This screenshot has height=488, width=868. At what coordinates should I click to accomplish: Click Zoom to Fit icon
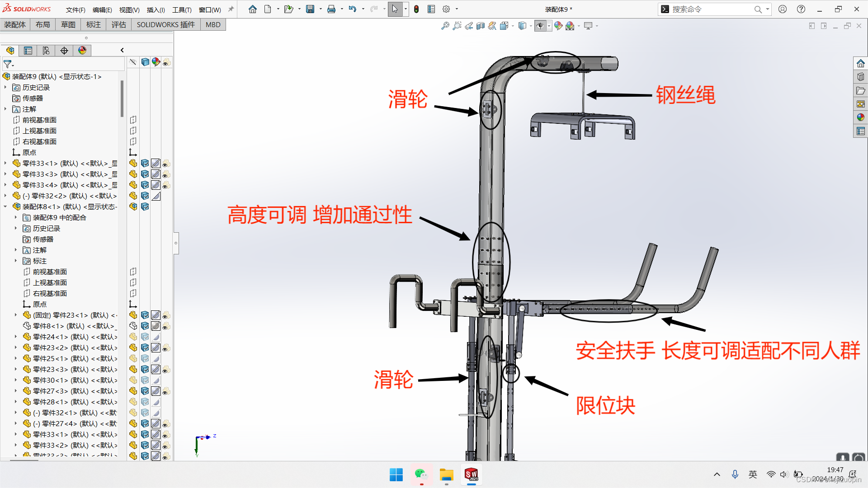click(x=445, y=26)
